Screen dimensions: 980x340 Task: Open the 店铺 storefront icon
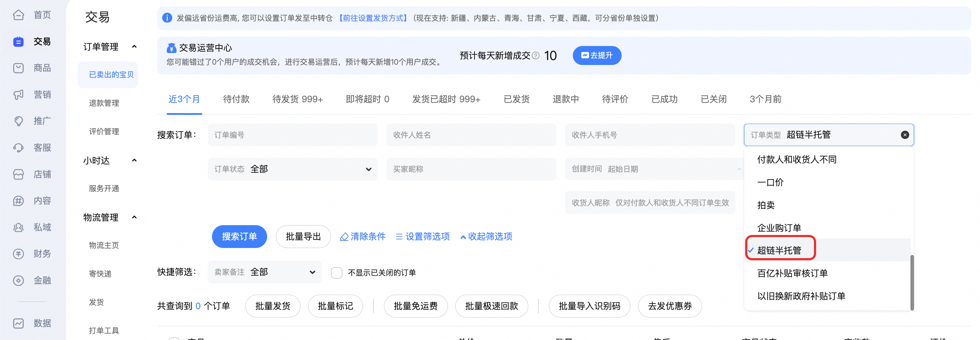(18, 174)
